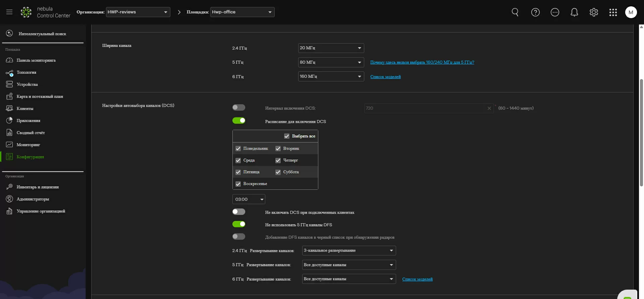
Task: Click the user avatar M icon
Action: click(x=631, y=12)
